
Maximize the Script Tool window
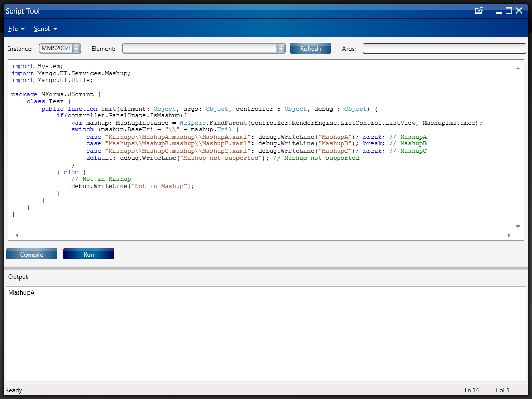(509, 10)
